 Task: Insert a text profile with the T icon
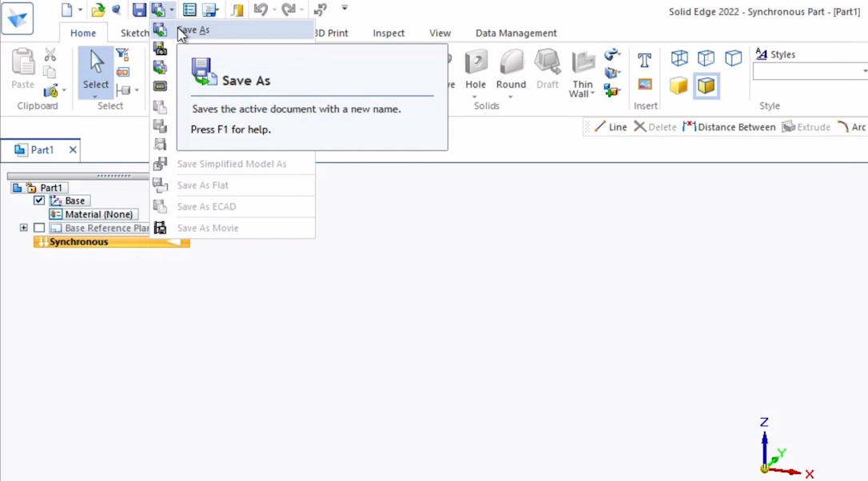pos(644,60)
